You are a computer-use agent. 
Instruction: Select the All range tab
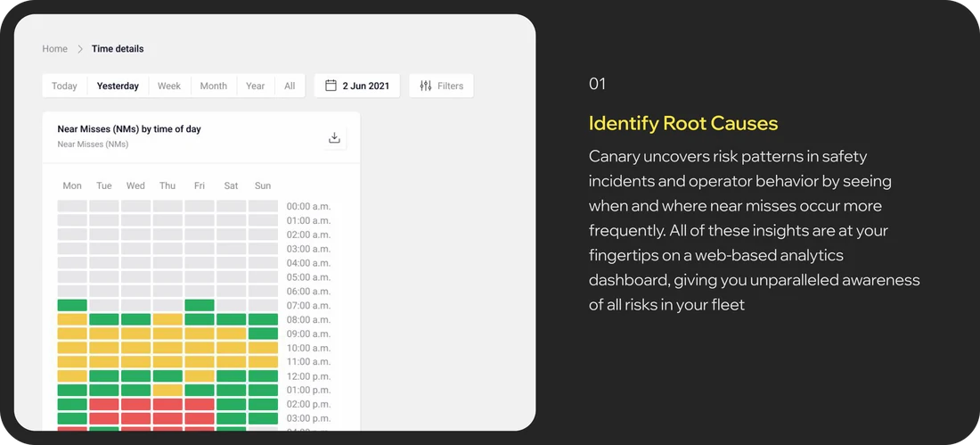[290, 86]
